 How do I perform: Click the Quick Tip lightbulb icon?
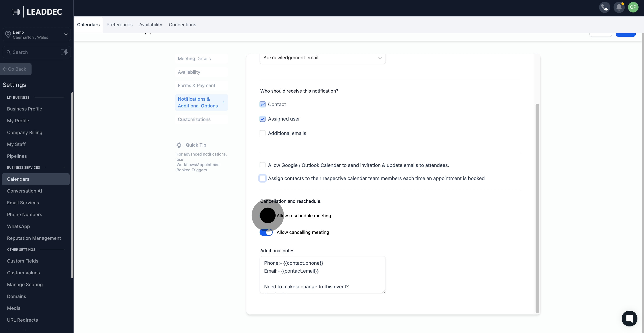coord(179,145)
